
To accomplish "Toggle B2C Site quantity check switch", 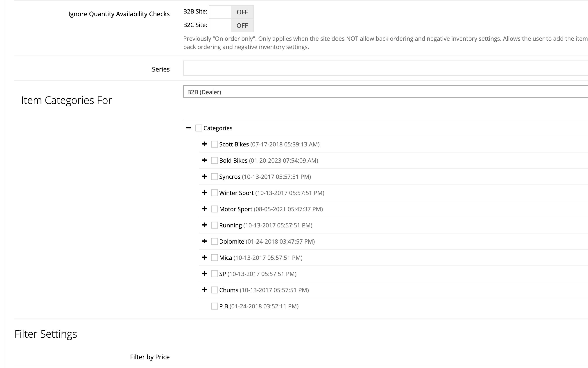I will point(231,26).
